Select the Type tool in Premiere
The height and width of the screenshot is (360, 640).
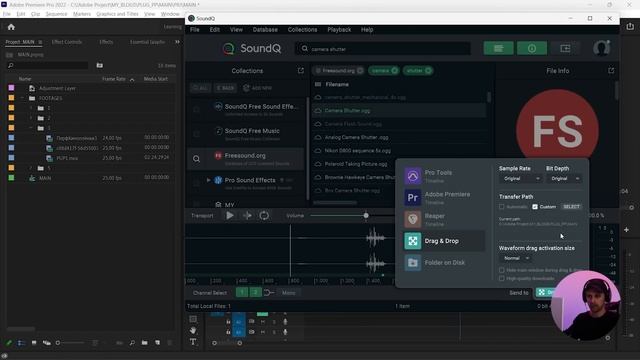193,342
